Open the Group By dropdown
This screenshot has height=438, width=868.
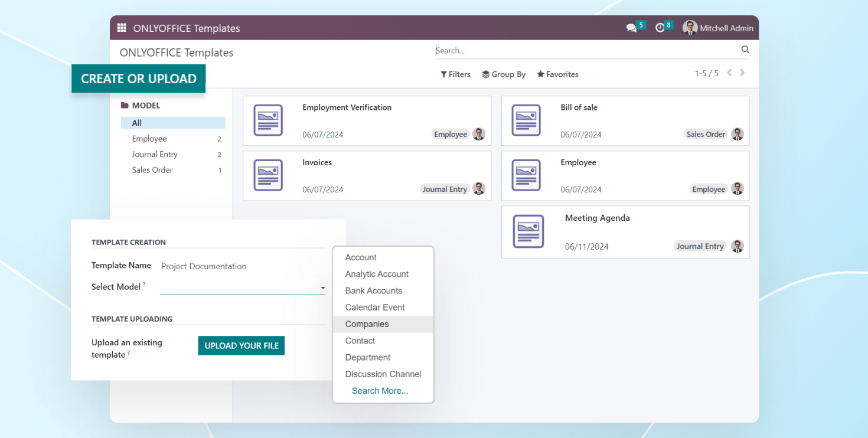[x=504, y=74]
